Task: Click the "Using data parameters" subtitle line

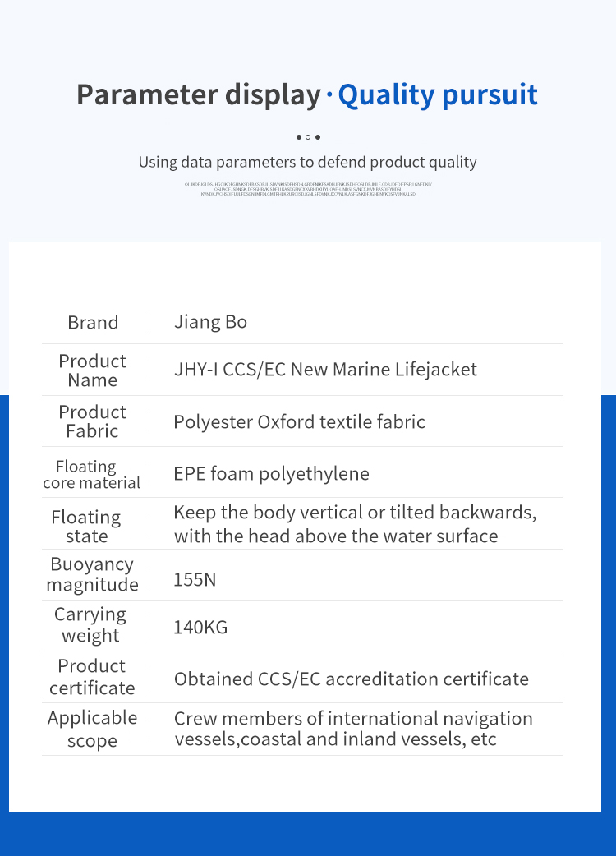Action: pyautogui.click(x=307, y=162)
